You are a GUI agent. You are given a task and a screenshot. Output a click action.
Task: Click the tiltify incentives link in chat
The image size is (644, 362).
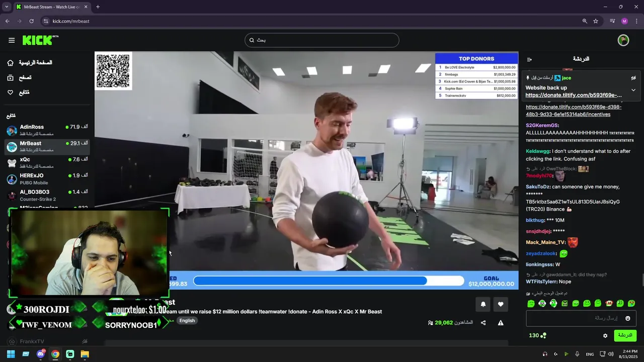pos(574,111)
